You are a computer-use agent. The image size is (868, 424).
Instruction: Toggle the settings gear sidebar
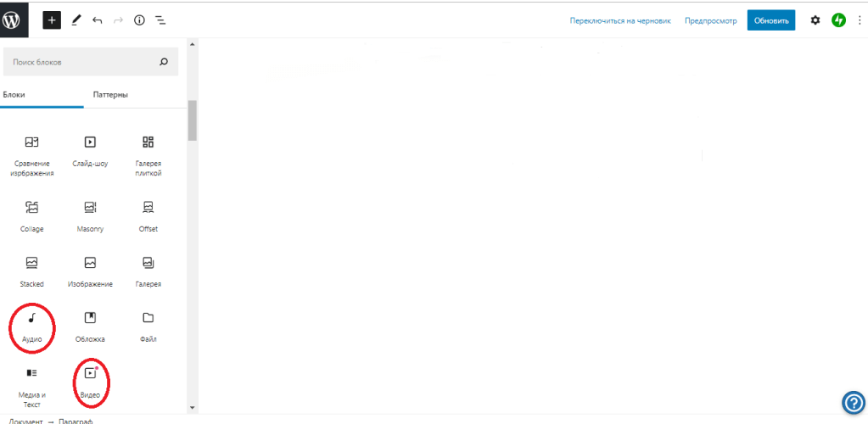815,20
